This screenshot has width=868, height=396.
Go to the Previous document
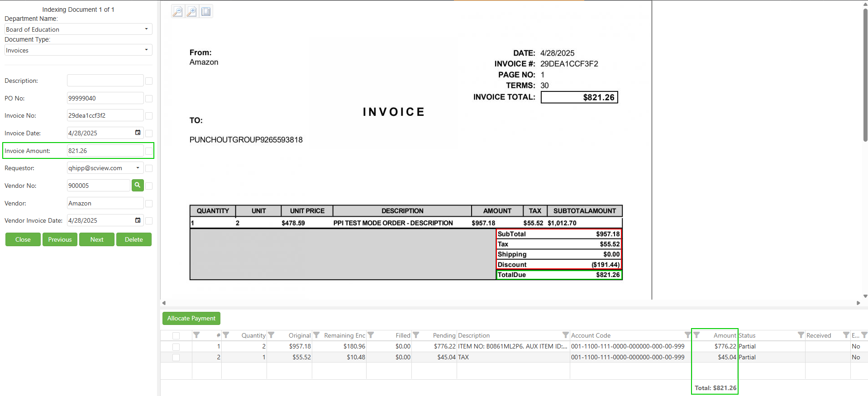[x=60, y=239]
